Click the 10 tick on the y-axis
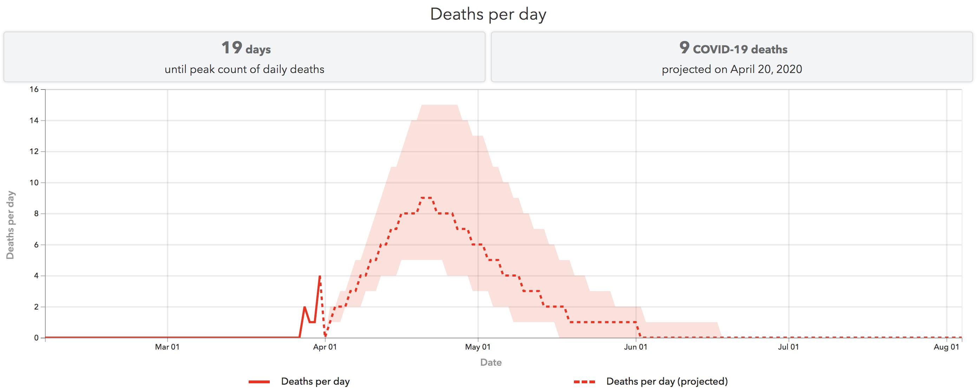Screen dimensions: 980x391 click(34, 183)
